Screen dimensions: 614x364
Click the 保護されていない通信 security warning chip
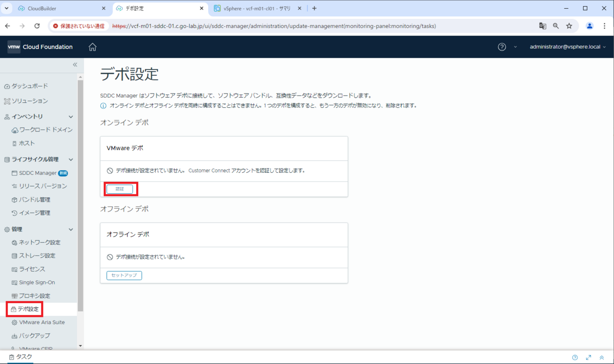click(x=78, y=26)
